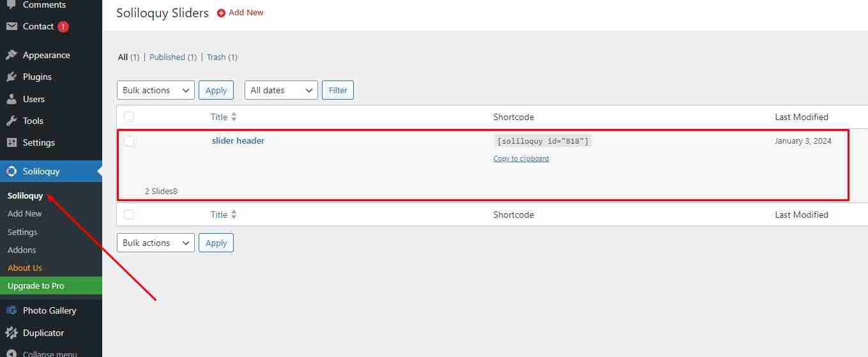The width and height of the screenshot is (868, 357).
Task: Click the Appearance paintbrush icon
Action: tap(11, 55)
